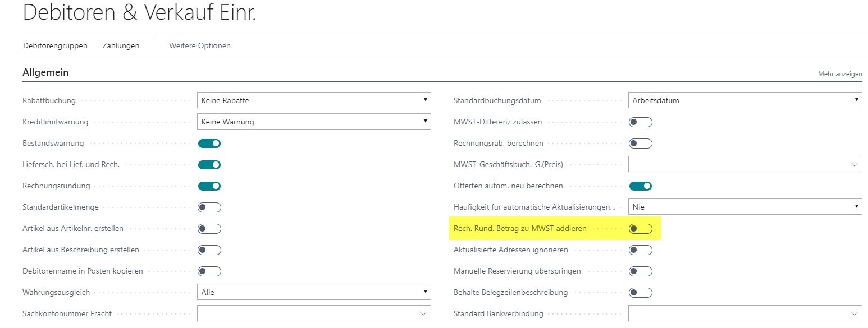This screenshot has width=868, height=328.
Task: Click the Währungsausgleich field label
Action: pyautogui.click(x=56, y=293)
